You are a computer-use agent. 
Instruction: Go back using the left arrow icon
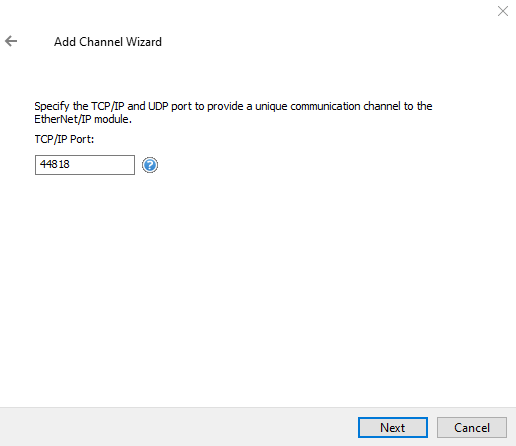11,41
